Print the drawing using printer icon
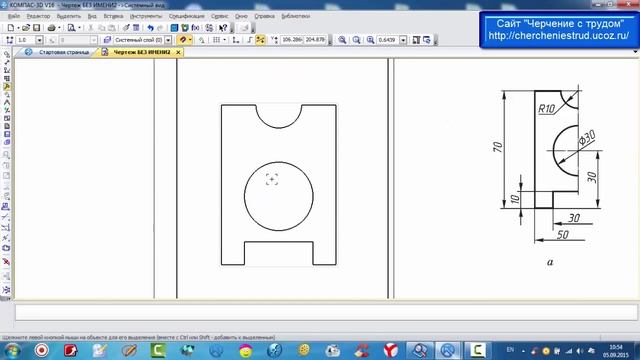This screenshot has height=360, width=640. [51, 28]
